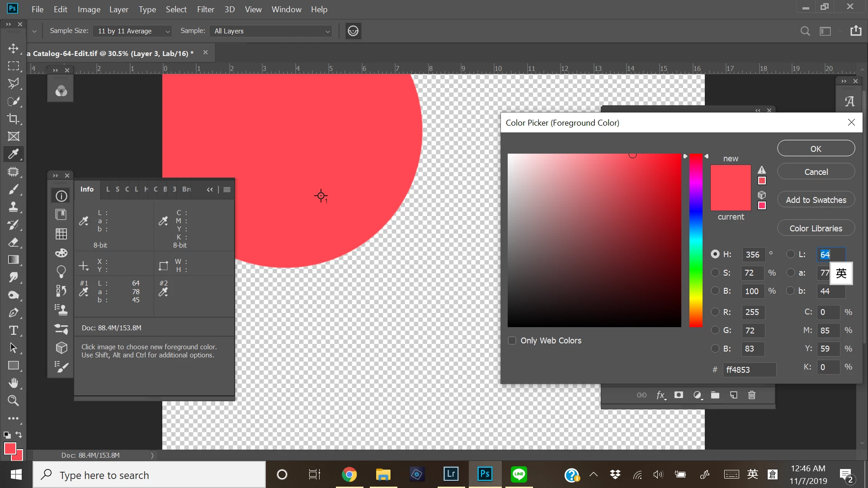The image size is (868, 488).
Task: Open the Sample Size dropdown
Action: click(133, 31)
